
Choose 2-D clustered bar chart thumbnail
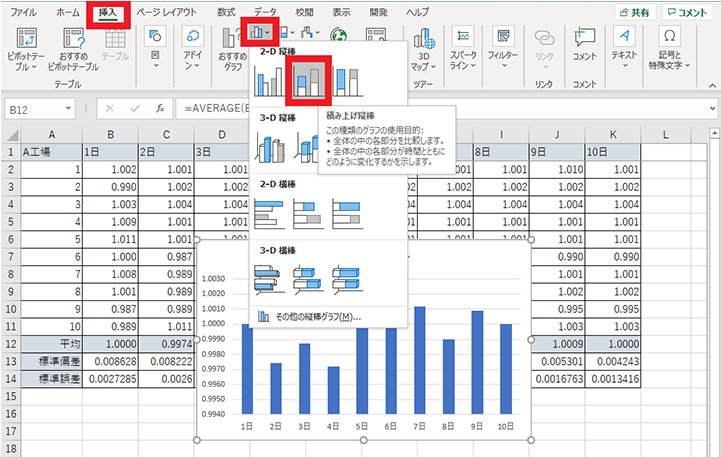(x=269, y=214)
